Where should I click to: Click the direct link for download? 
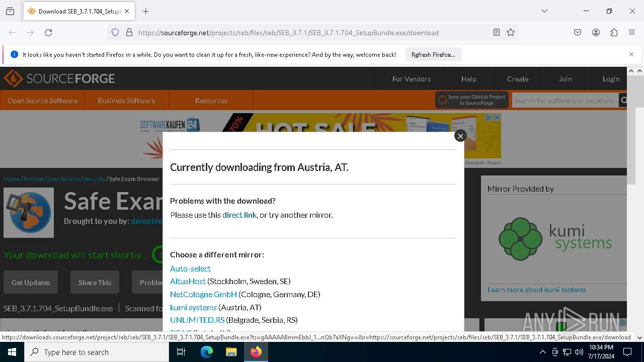[239, 215]
